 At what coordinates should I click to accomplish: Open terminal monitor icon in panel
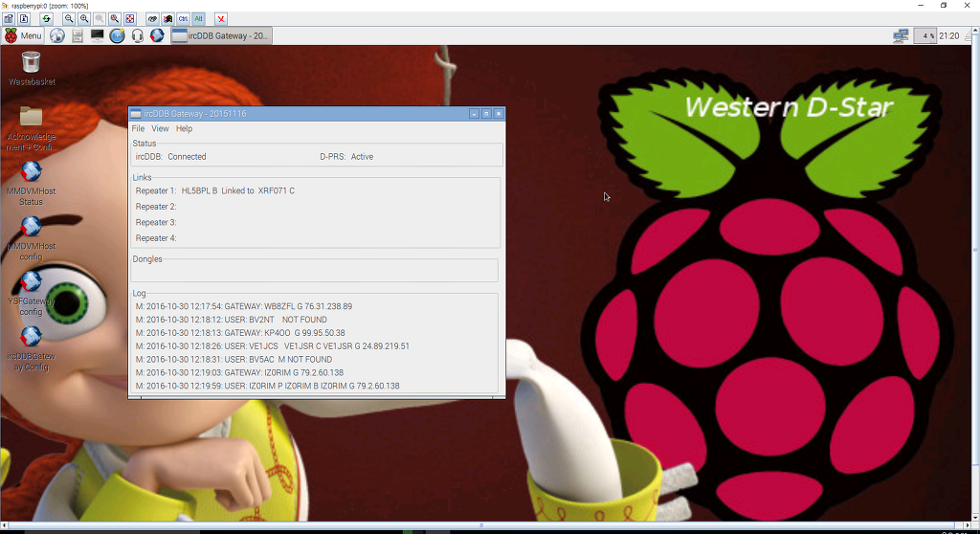tap(97, 35)
